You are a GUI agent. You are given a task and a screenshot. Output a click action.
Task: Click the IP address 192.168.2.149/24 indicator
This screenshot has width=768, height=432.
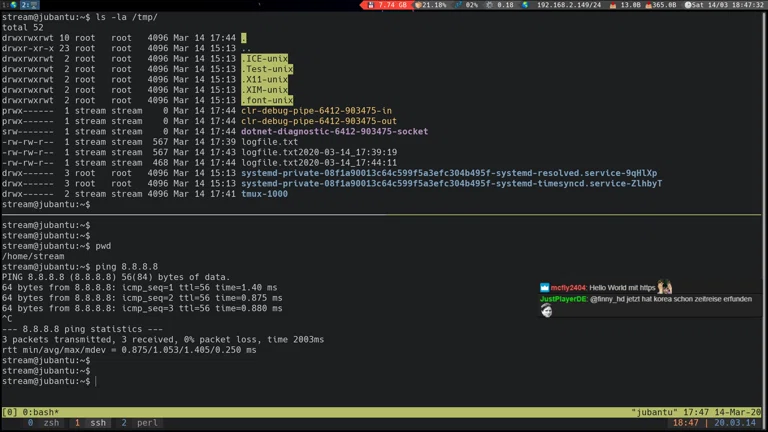click(x=567, y=5)
